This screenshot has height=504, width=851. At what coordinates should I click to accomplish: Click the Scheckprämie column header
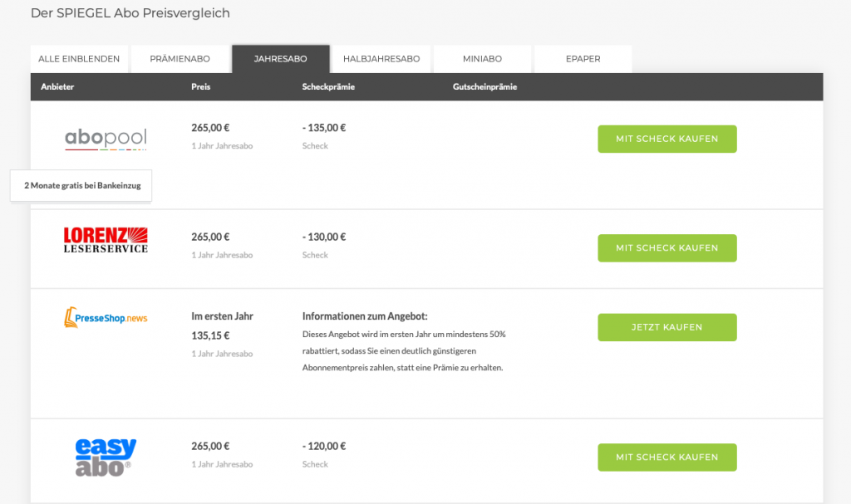pyautogui.click(x=328, y=87)
